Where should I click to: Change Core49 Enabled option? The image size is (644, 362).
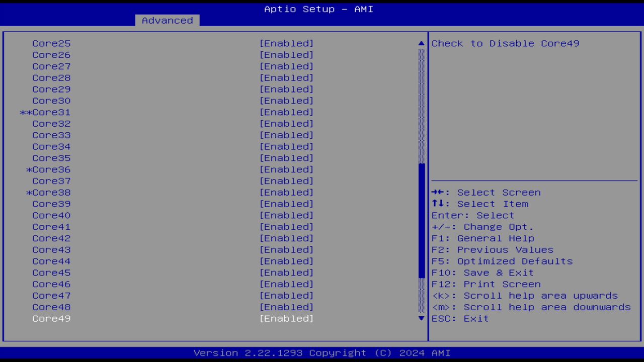click(286, 318)
